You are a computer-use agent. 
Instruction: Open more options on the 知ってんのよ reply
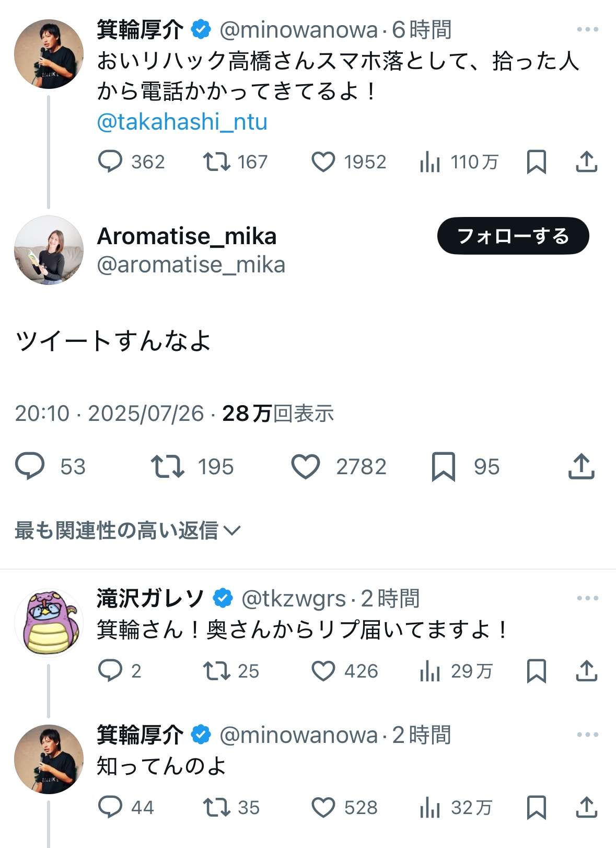click(587, 735)
